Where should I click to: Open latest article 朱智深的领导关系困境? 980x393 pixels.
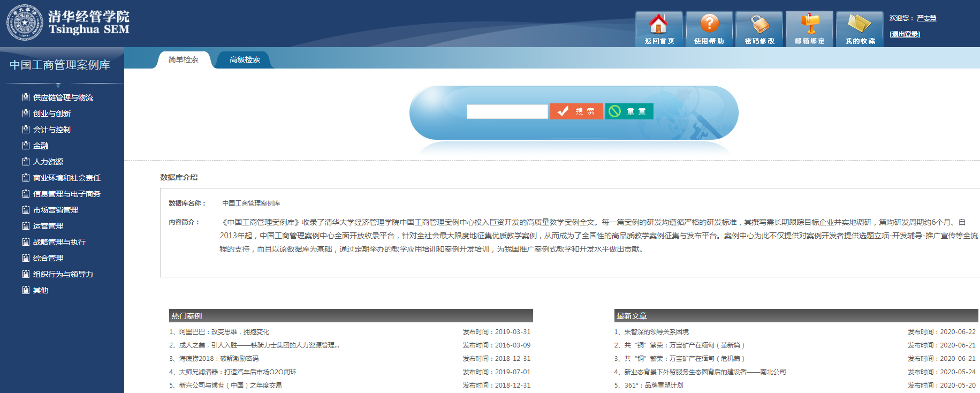tap(656, 332)
